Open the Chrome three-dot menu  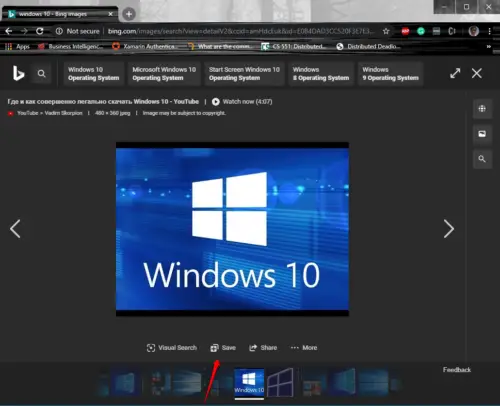(x=489, y=31)
